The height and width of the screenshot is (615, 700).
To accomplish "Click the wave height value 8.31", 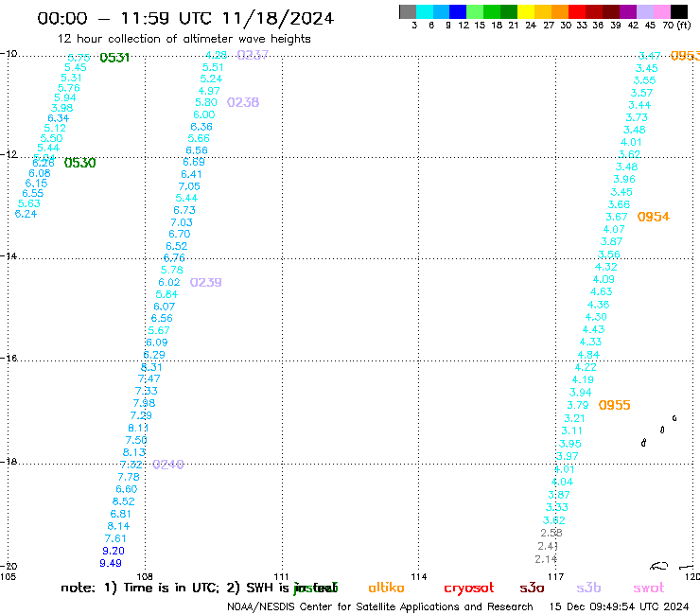I will tap(151, 367).
